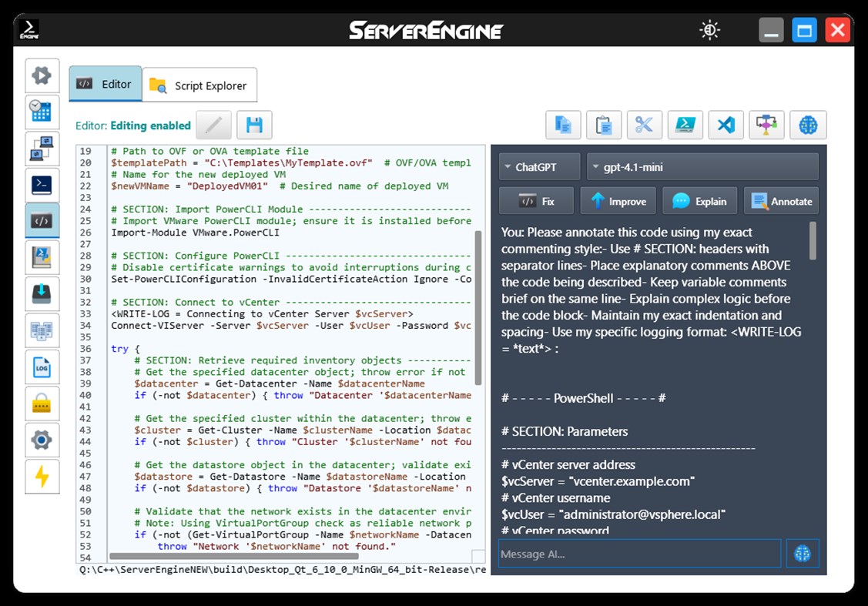Toggle the theme brightness in the title bar

click(x=709, y=29)
